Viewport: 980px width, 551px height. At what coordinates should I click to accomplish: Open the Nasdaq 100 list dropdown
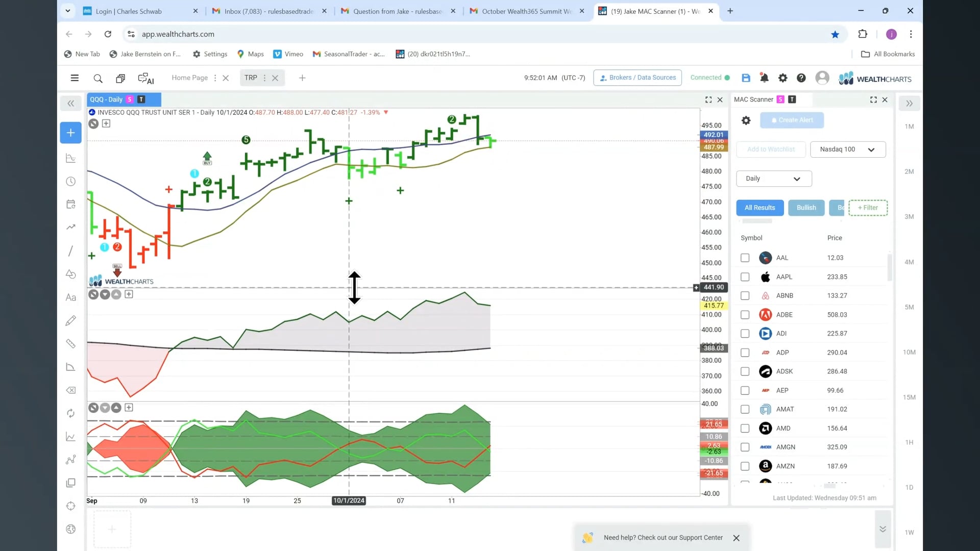point(848,149)
